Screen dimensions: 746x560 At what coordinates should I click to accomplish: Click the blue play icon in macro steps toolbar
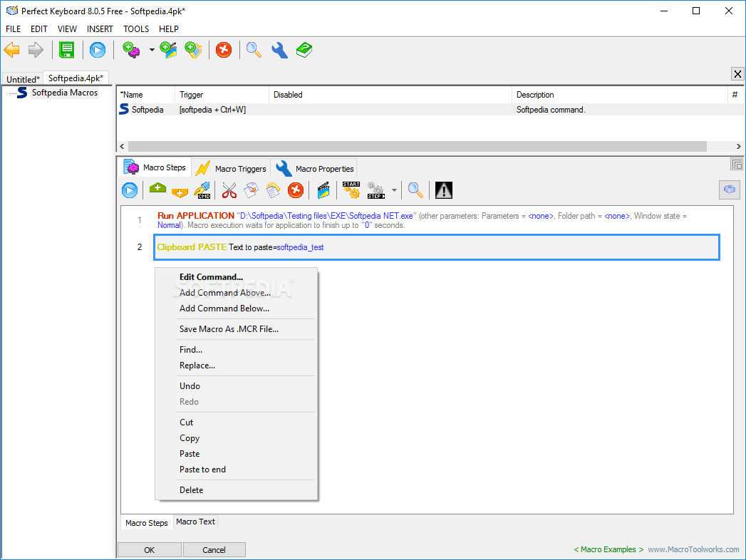[x=130, y=190]
